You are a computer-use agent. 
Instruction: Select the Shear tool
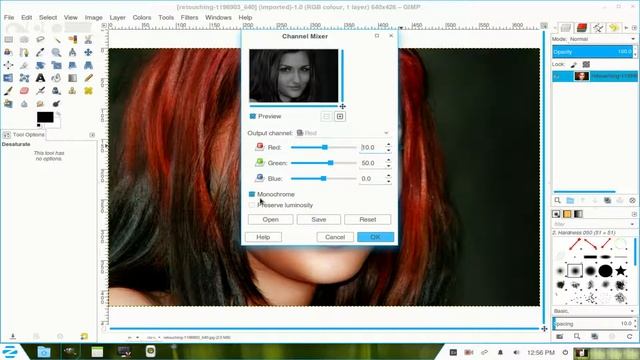(72, 65)
